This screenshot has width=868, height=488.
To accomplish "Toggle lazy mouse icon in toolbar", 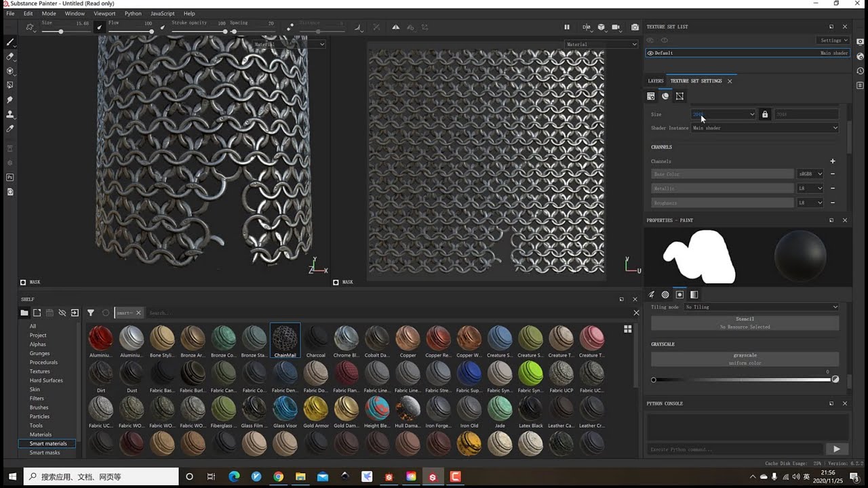I will [x=290, y=27].
